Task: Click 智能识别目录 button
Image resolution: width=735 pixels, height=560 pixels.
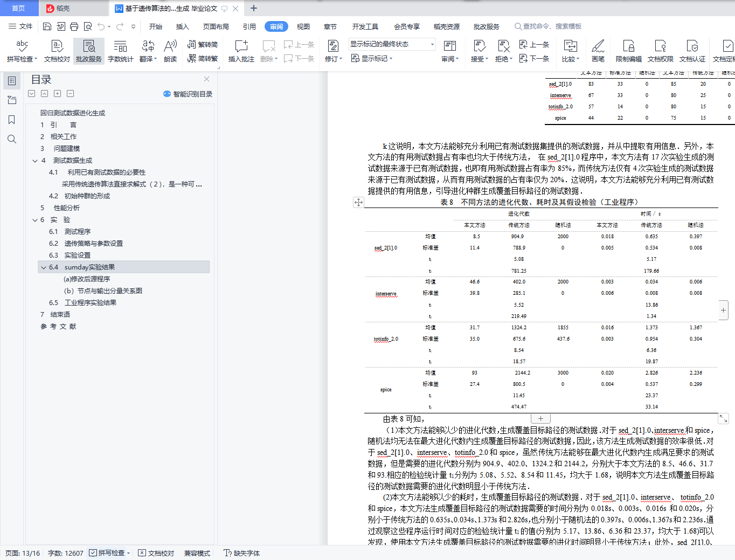Action: (x=188, y=94)
